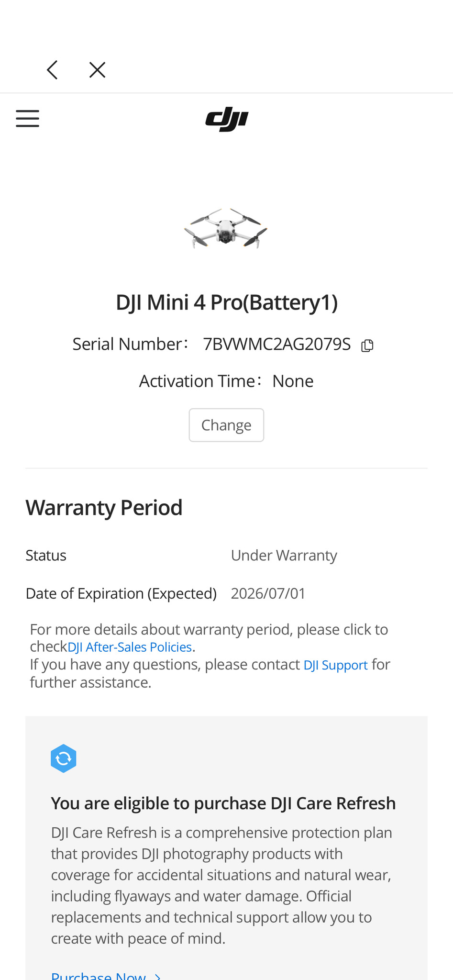Click the DJI logo
This screenshot has height=980, width=453.
tap(227, 119)
